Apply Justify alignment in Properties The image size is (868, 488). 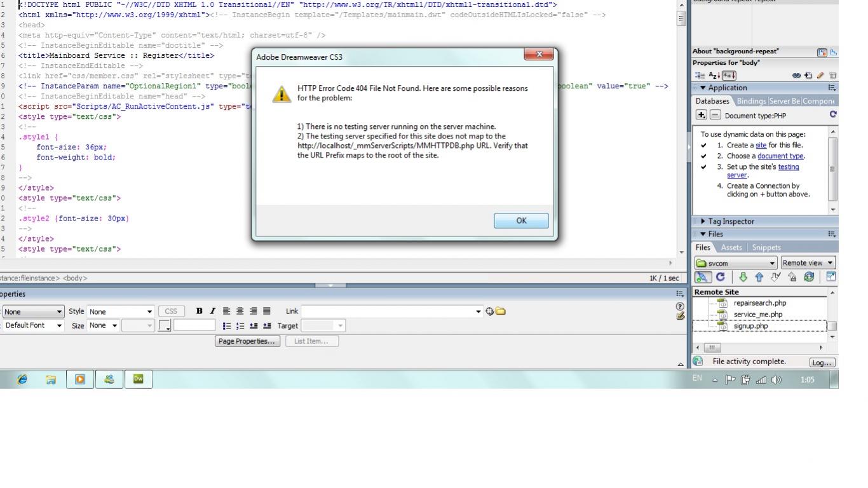(x=266, y=311)
